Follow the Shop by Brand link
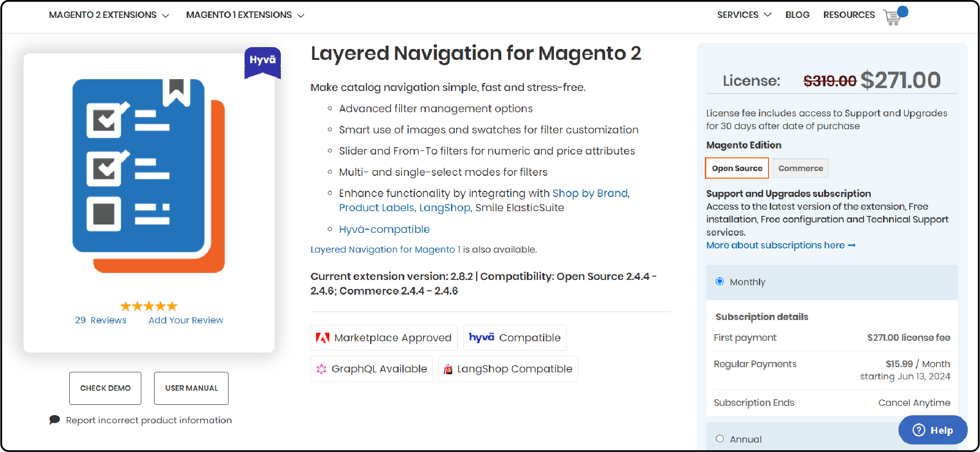 click(x=590, y=193)
